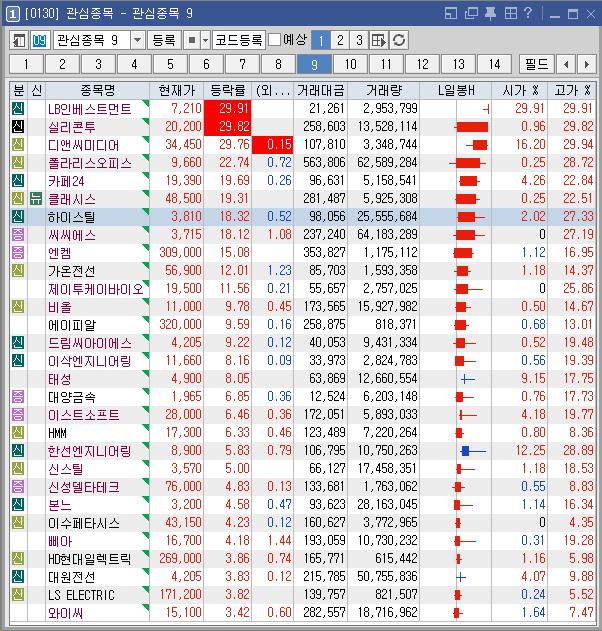The image size is (602, 631).
Task: Click the 신 badge on LS ELECTRIC row
Action: click(18, 594)
